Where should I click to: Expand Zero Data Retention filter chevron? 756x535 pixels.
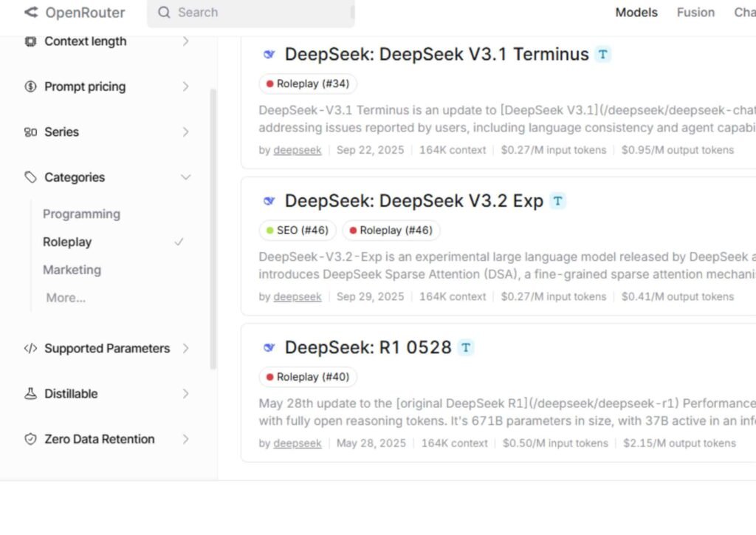[x=185, y=439]
